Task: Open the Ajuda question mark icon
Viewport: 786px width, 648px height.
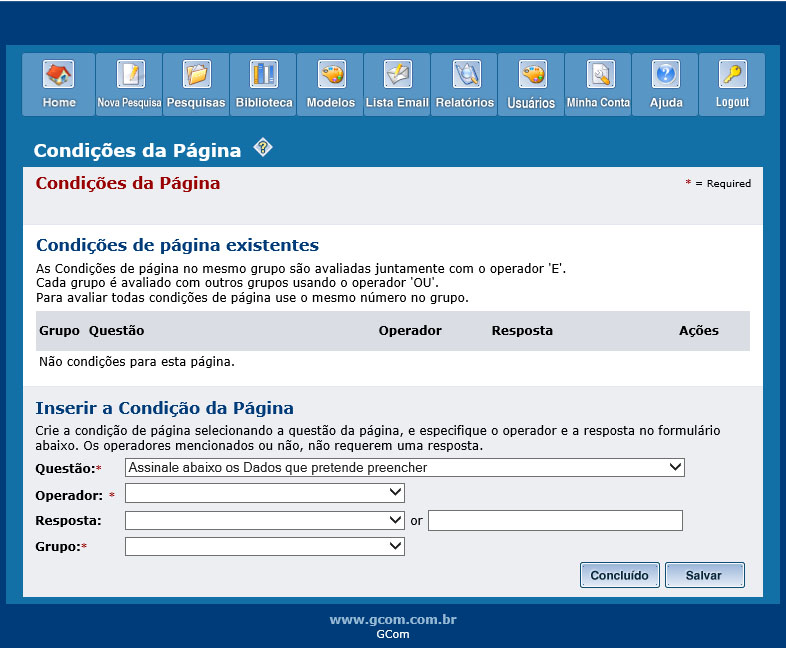Action: pos(665,75)
